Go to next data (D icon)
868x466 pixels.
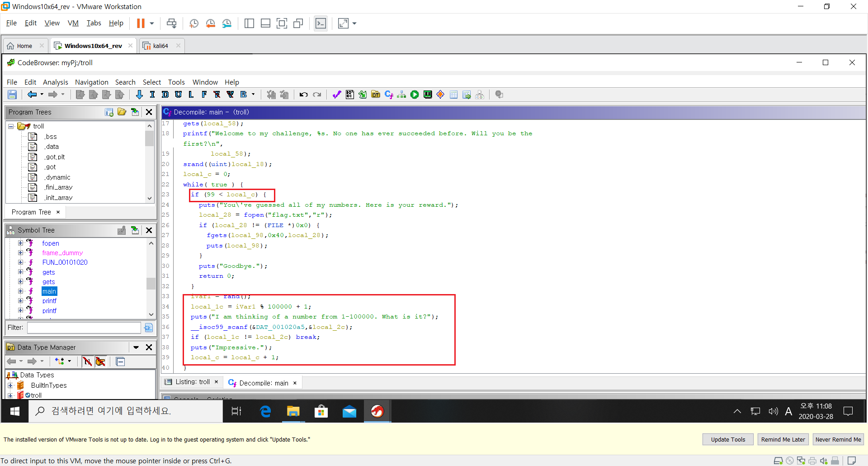pyautogui.click(x=165, y=95)
